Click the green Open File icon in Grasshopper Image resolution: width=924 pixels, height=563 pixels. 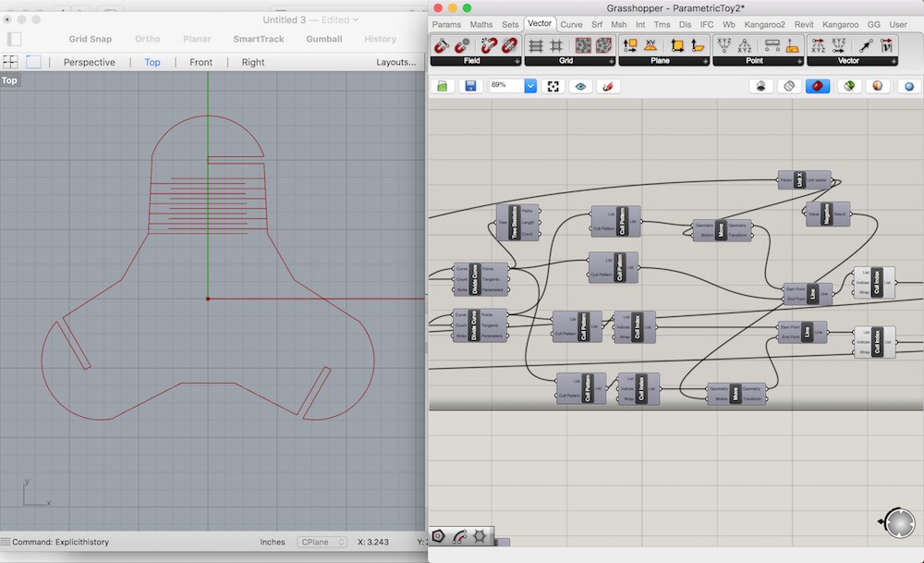click(x=442, y=86)
